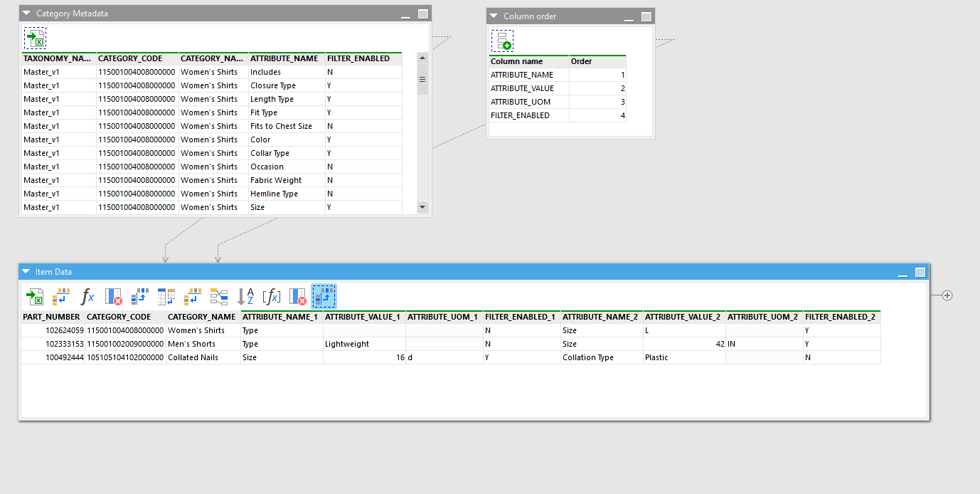This screenshot has width=980, height=494.
Task: Click the Order column header
Action: [x=596, y=61]
